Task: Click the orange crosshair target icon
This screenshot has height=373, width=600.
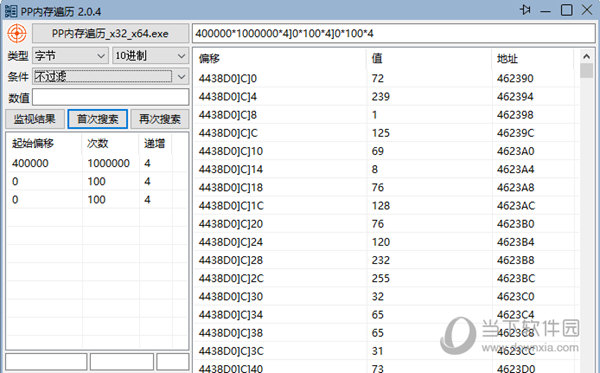Action: (17, 33)
